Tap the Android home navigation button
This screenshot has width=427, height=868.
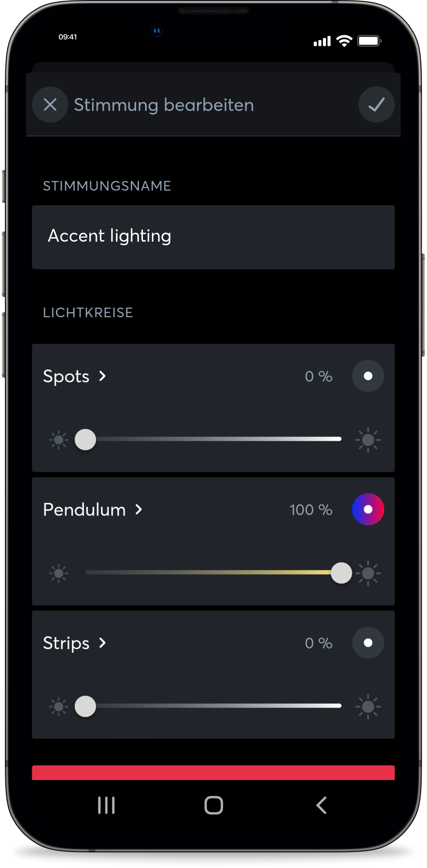click(213, 805)
